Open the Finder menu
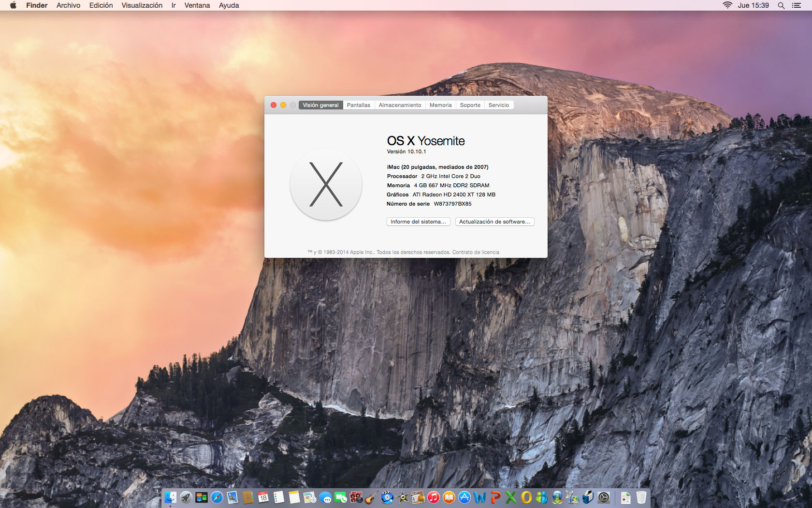812x508 pixels. point(37,5)
